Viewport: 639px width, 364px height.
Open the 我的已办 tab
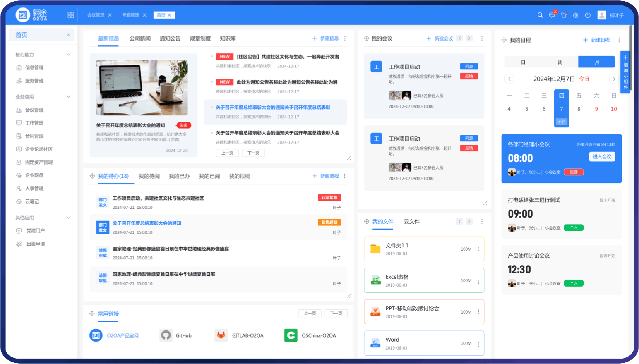pyautogui.click(x=179, y=176)
